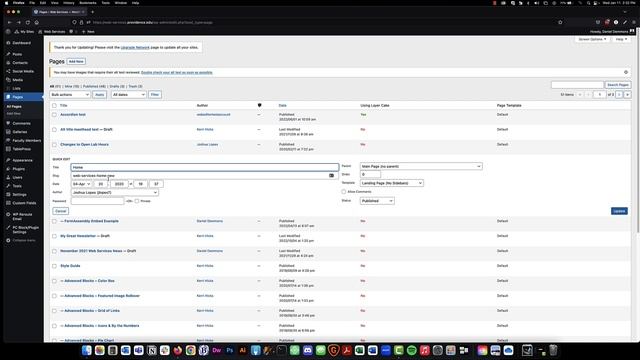Open the All dates filter dropdown
Screen dimensions: 640x360
tap(128, 95)
